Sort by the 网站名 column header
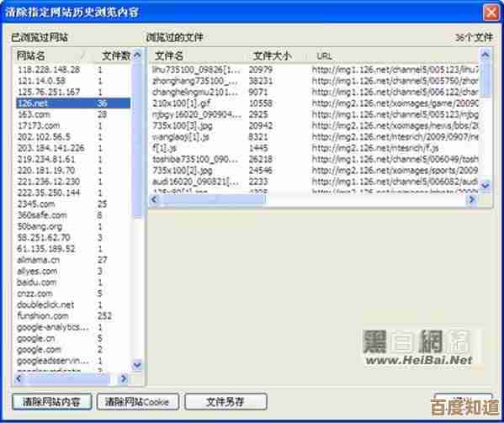The width and height of the screenshot is (504, 423). 51,56
